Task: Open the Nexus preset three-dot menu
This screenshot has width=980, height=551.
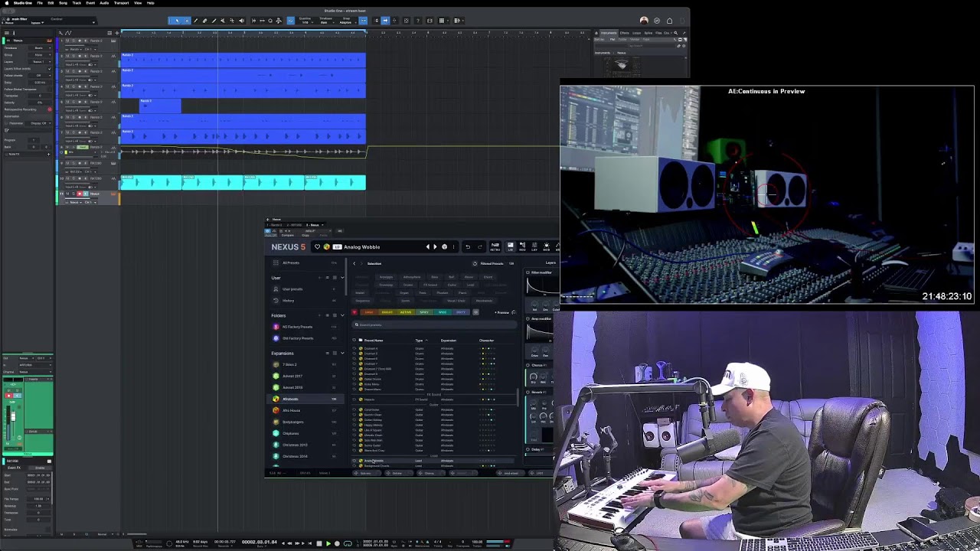Action: coord(453,247)
